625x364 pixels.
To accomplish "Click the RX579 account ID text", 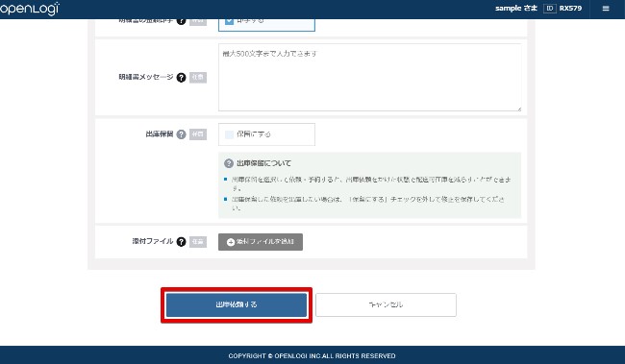I will click(570, 9).
